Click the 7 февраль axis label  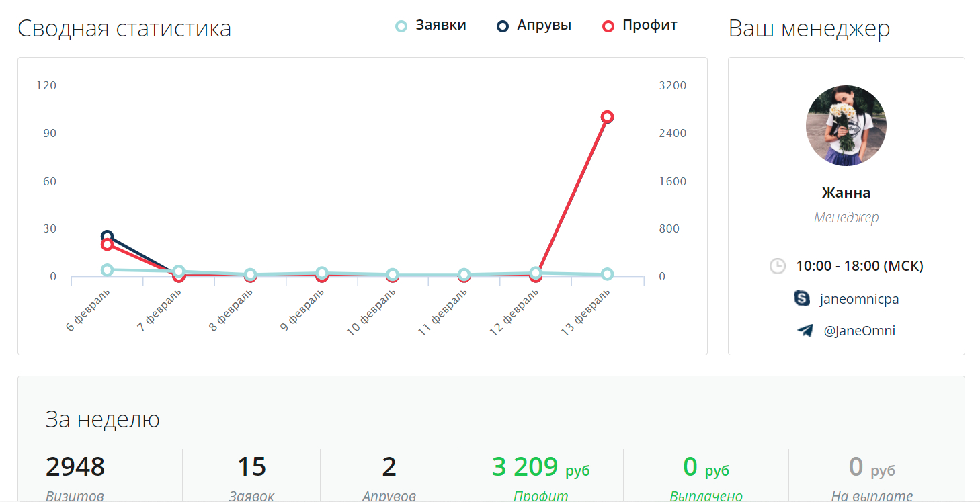click(x=161, y=308)
